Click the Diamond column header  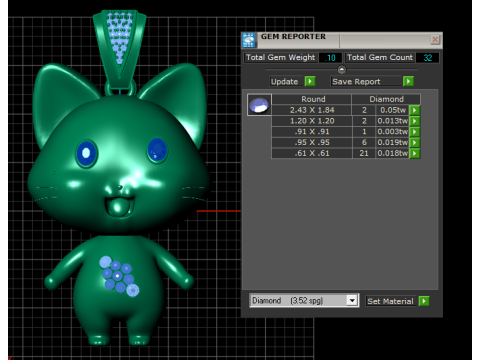[386, 99]
